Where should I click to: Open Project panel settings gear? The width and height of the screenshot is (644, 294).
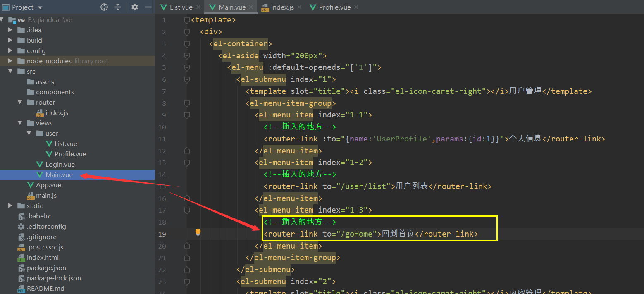click(135, 7)
